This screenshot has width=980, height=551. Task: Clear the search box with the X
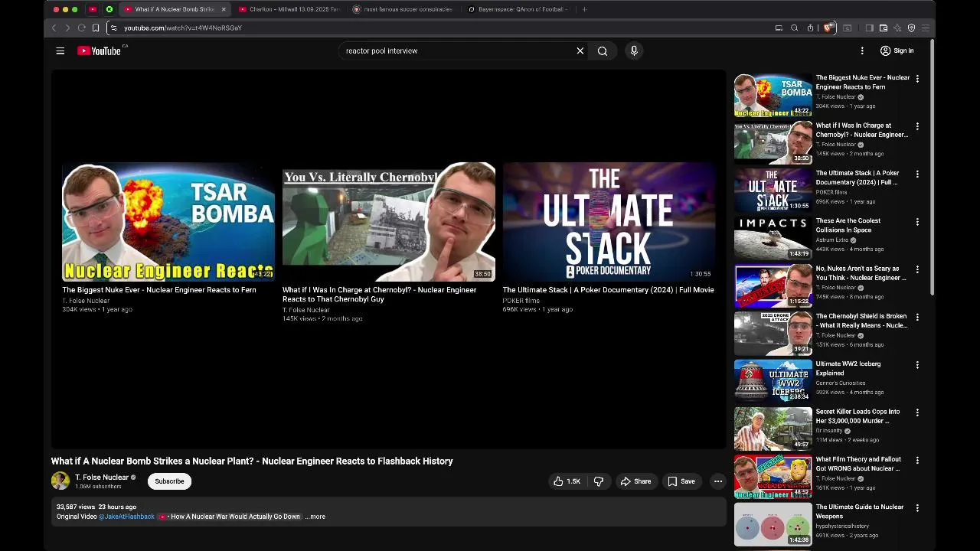[x=580, y=51]
